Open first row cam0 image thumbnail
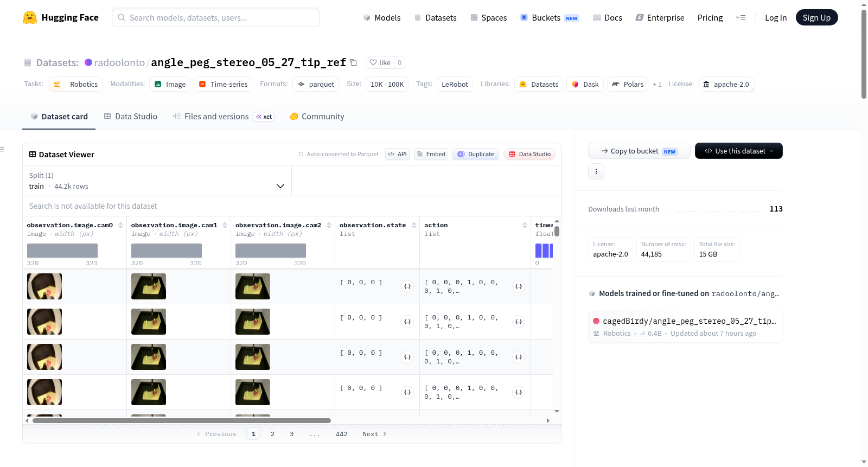Viewport: 868px width, 467px height. pos(44,286)
